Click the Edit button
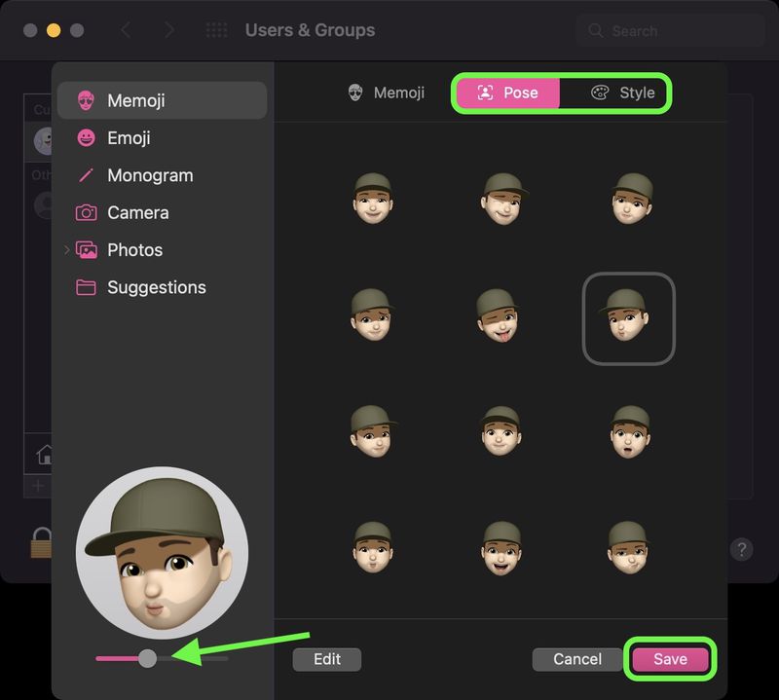 326,659
